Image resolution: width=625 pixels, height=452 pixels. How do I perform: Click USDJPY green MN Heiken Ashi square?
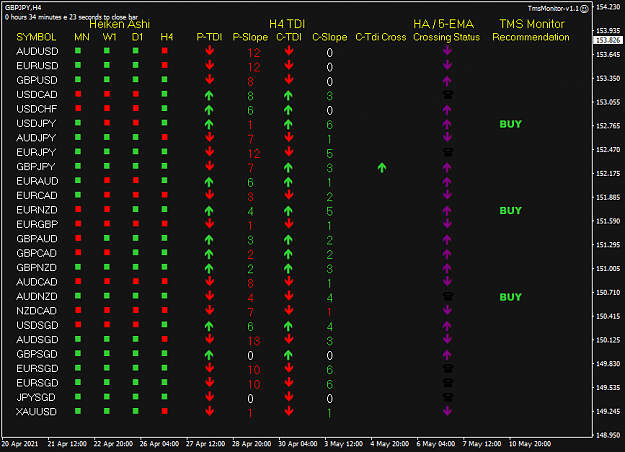(78, 123)
